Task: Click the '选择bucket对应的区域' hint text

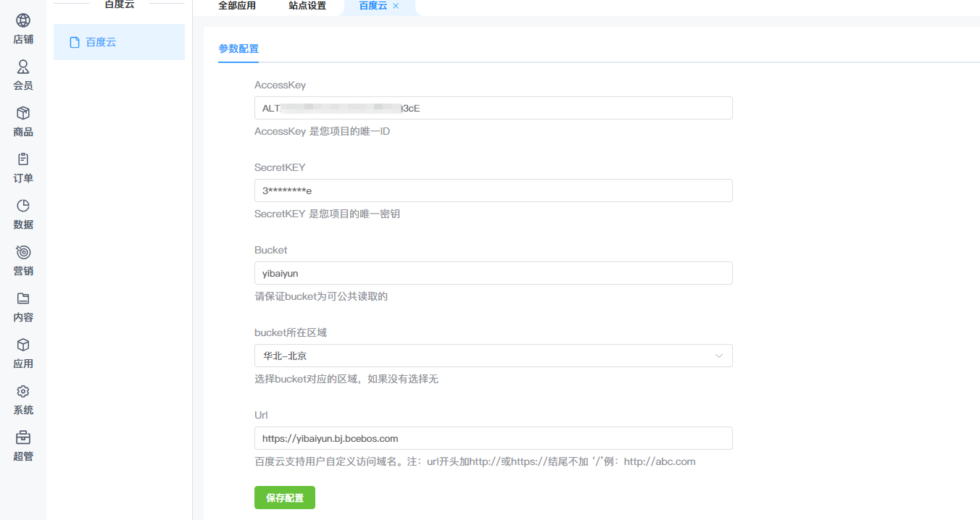Action: click(x=346, y=379)
